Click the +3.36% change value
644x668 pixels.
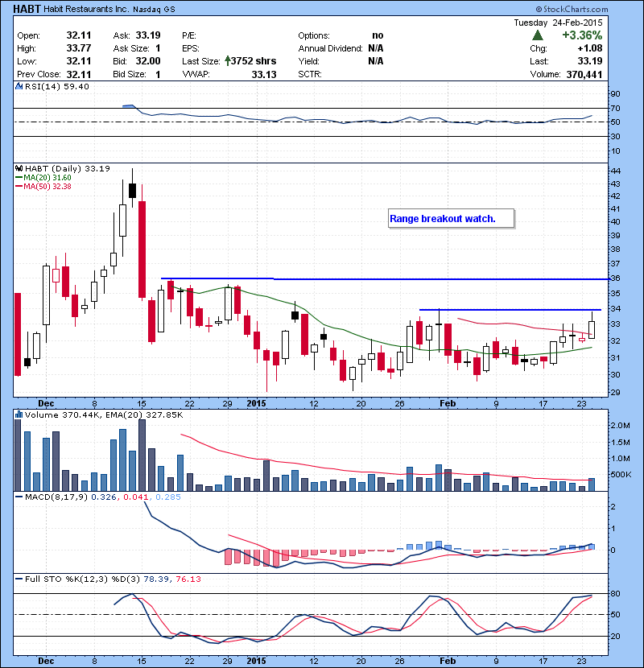tap(582, 35)
